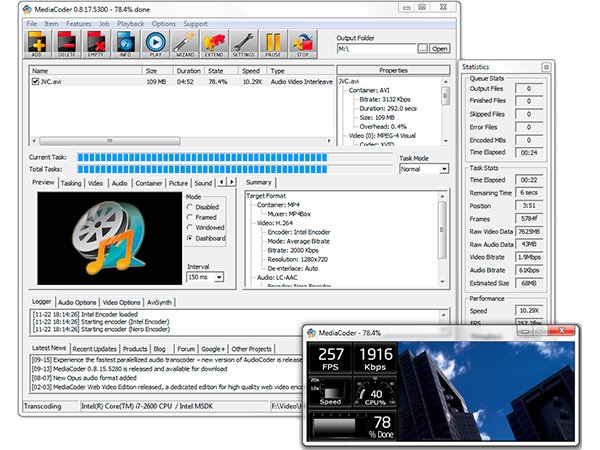Stop the job with Stop icon
The image size is (600, 450).
[x=302, y=42]
